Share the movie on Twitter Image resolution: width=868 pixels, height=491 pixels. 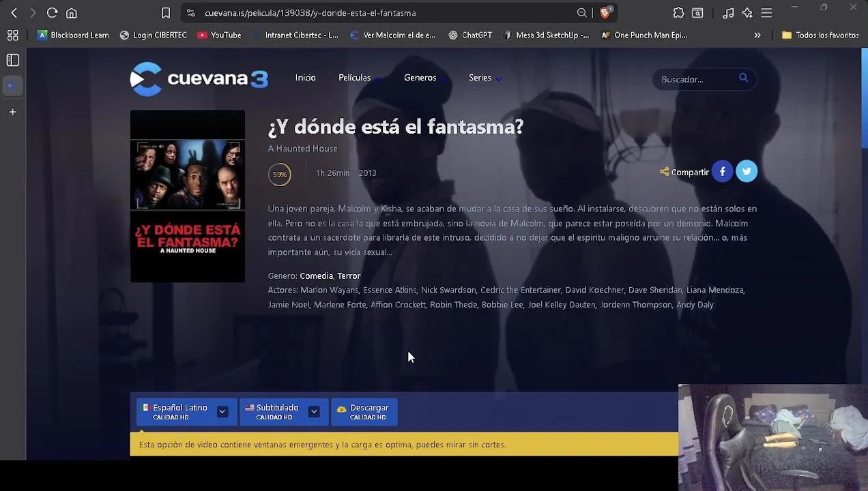click(x=747, y=171)
